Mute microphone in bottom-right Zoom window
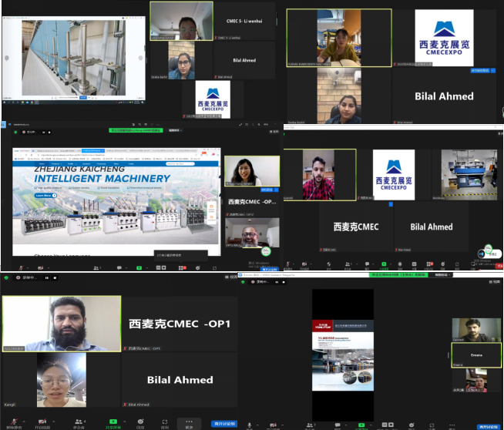This screenshot has height=430, width=504. [x=249, y=425]
